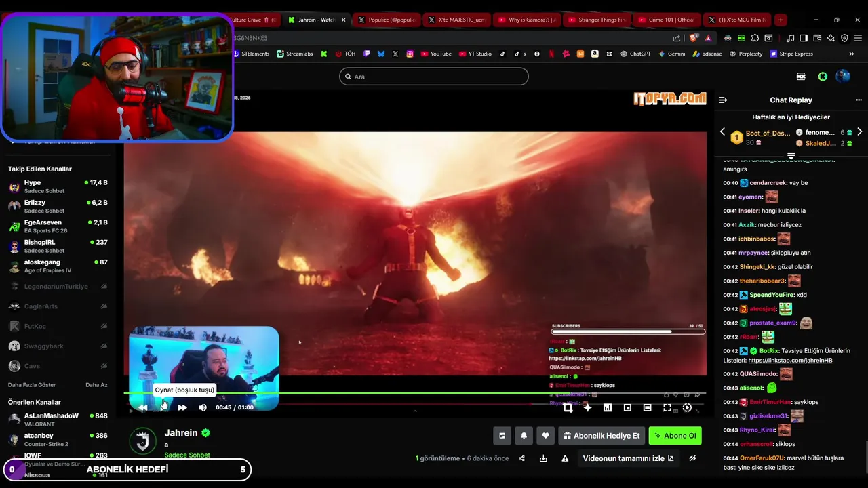Expand the gifters leaderboard handle
The height and width of the screenshot is (488, 868).
point(791,157)
